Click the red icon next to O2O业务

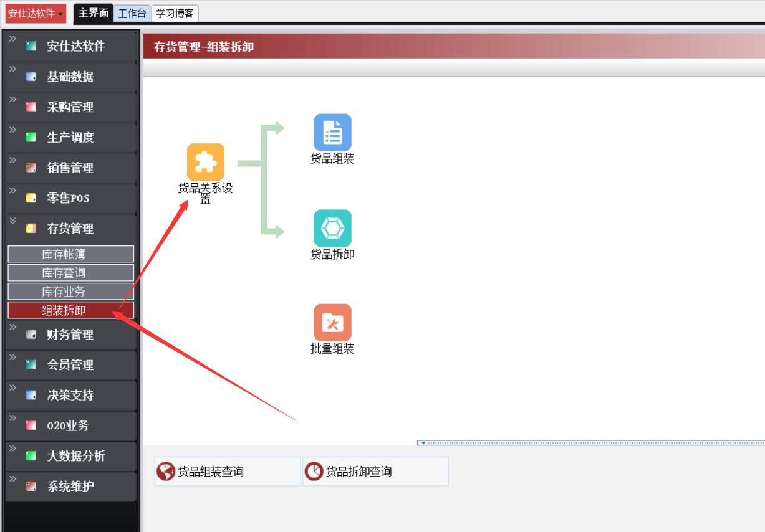pyautogui.click(x=31, y=426)
